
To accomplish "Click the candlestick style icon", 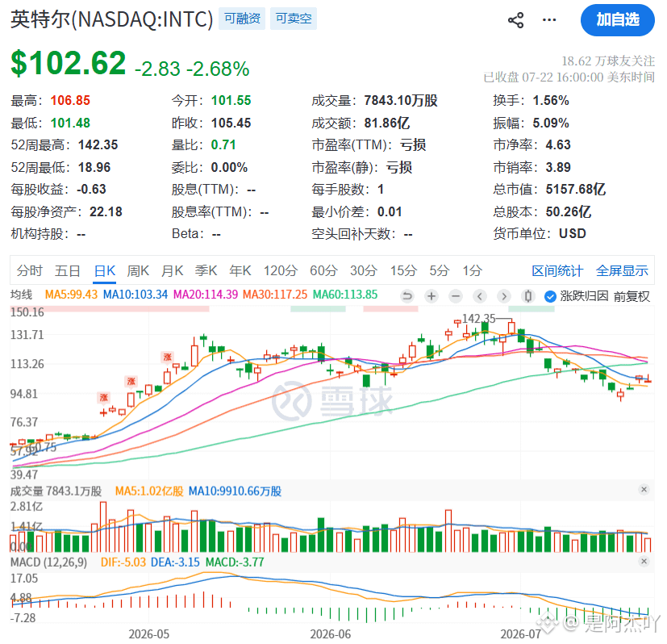I will 528,296.
